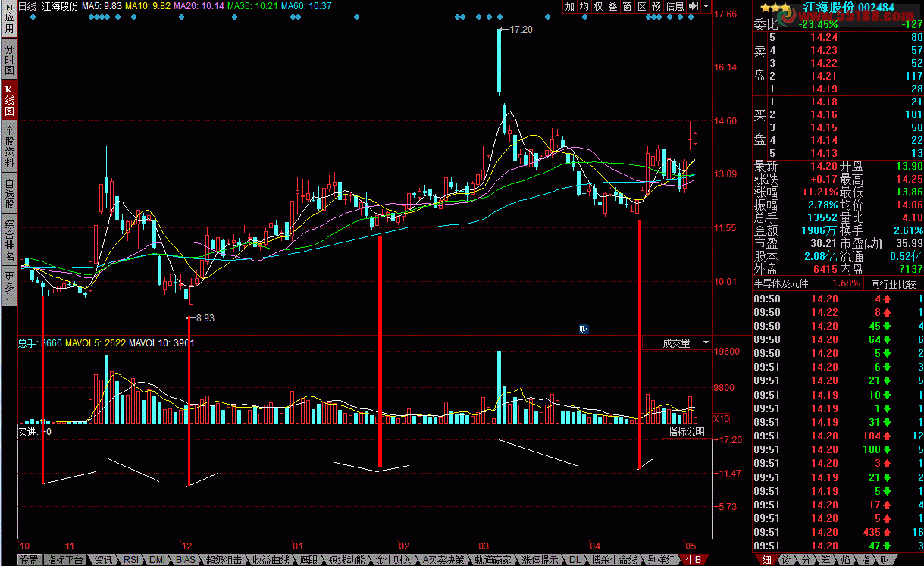Switch to the DMI indicator tab
924x566 pixels.
point(157,560)
